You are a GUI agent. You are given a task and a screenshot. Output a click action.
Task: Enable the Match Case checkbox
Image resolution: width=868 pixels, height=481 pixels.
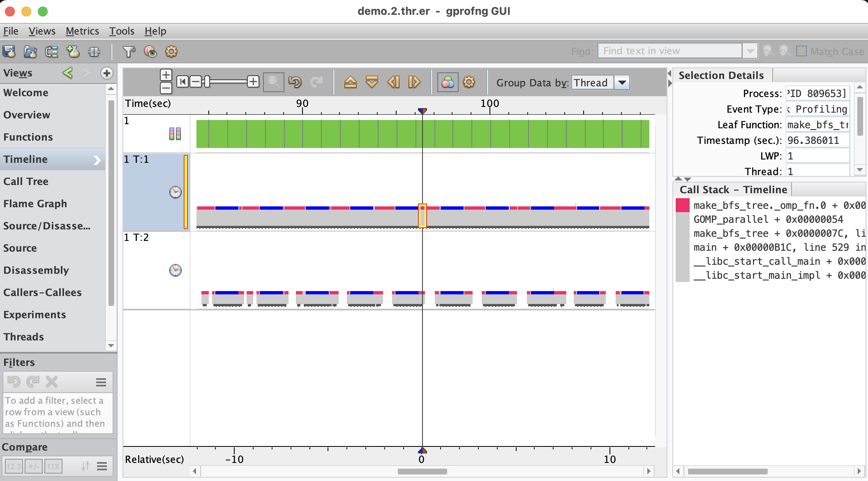point(801,51)
